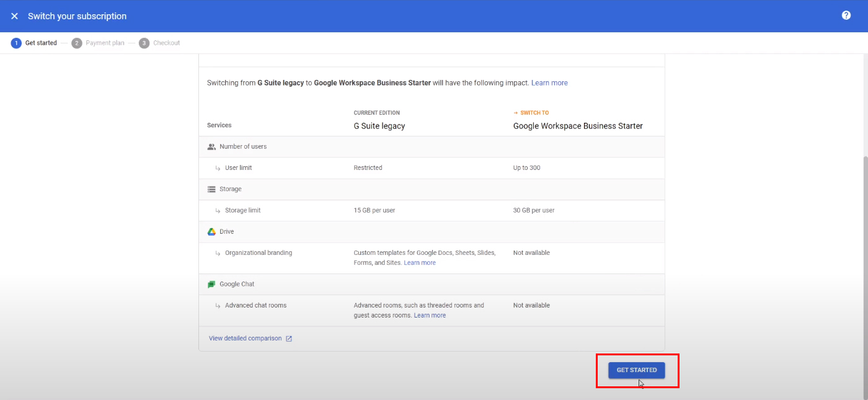The height and width of the screenshot is (400, 868).
Task: Click the 'Switch your subscription' title
Action: click(77, 16)
